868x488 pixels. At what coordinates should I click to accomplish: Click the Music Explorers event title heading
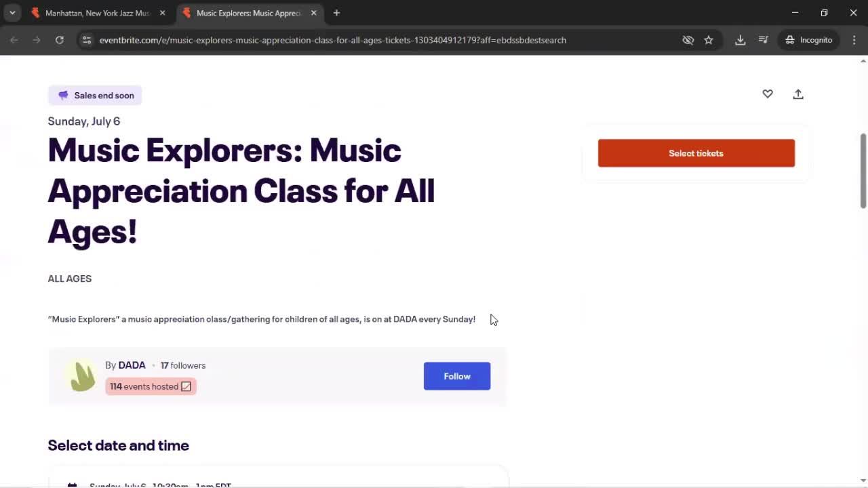tap(241, 190)
